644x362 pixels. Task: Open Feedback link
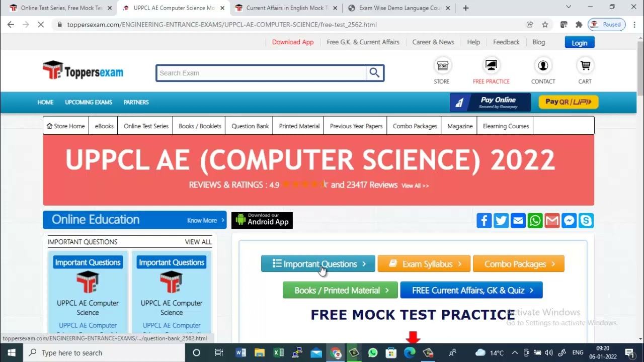pos(506,42)
